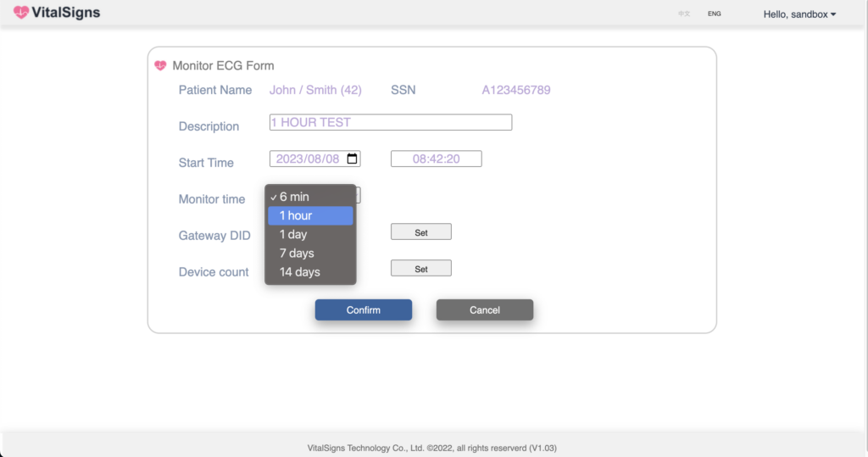
Task: Click the Monitor ECG Form heading
Action: pyautogui.click(x=223, y=66)
